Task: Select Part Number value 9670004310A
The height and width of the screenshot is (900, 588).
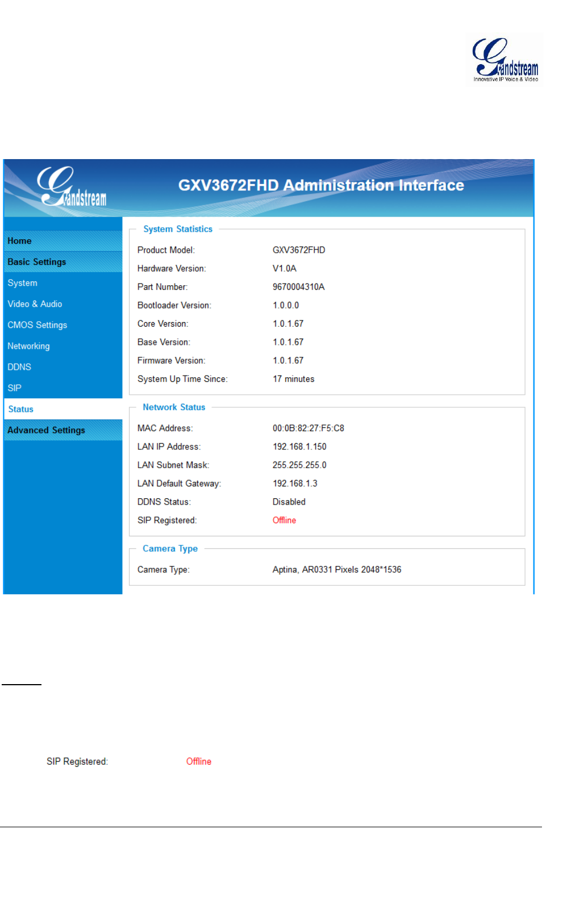Action: click(299, 287)
